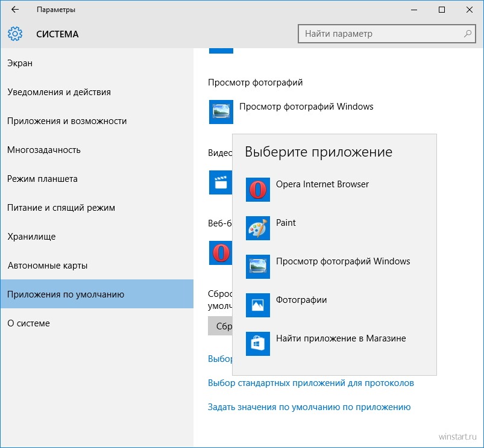Select 'Фотографии' label in app picker

[x=301, y=300]
